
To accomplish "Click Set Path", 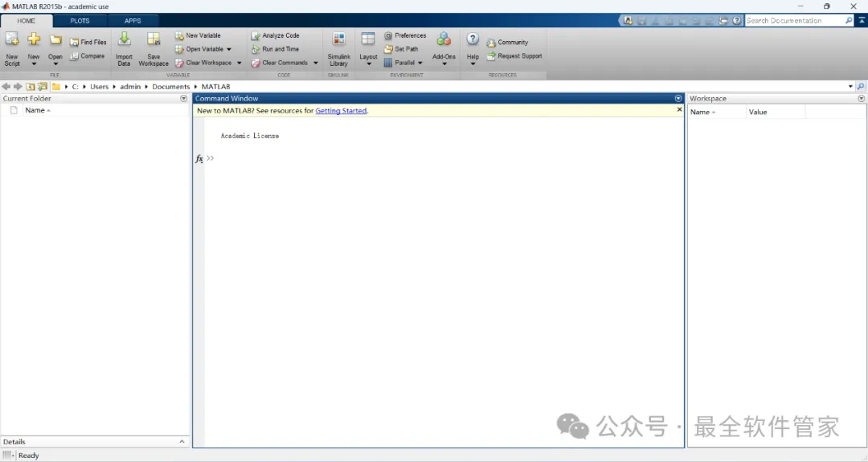I will pos(401,49).
